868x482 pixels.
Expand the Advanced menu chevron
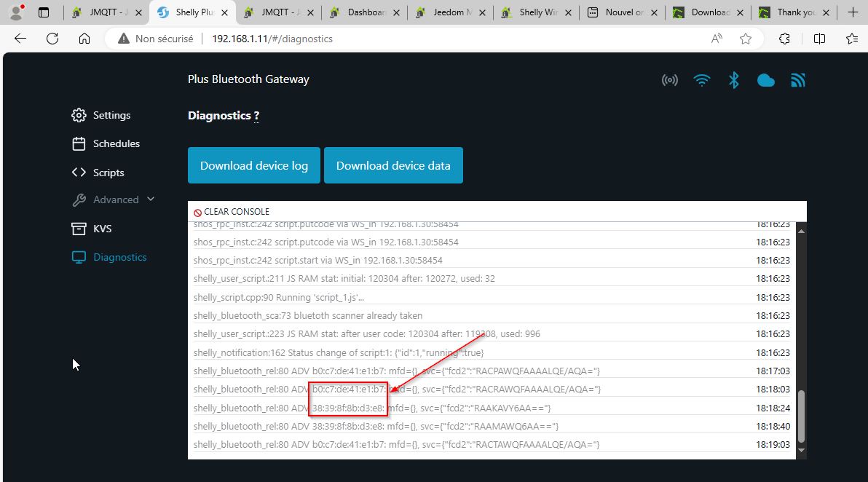click(151, 199)
